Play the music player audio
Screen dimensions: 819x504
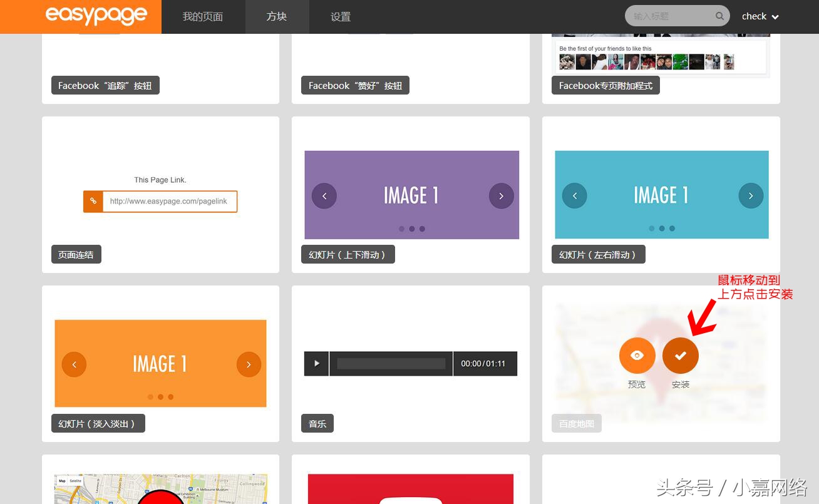(x=316, y=363)
